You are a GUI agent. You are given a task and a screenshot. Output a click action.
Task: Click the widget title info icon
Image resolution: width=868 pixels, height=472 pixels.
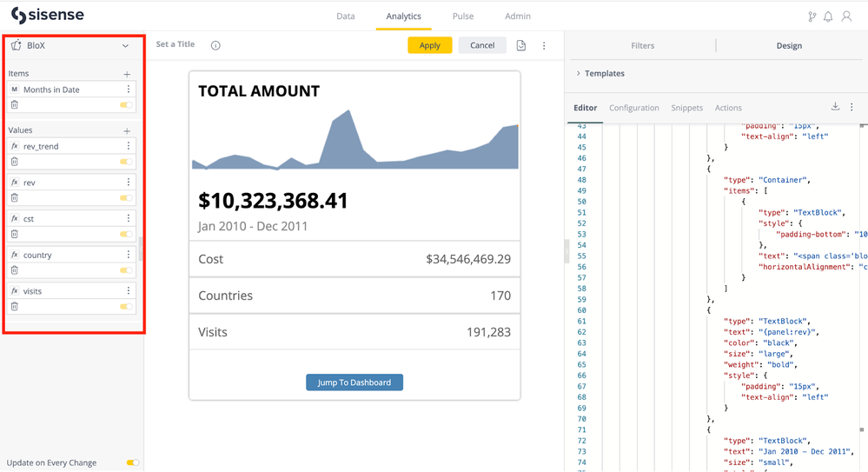[x=215, y=45]
